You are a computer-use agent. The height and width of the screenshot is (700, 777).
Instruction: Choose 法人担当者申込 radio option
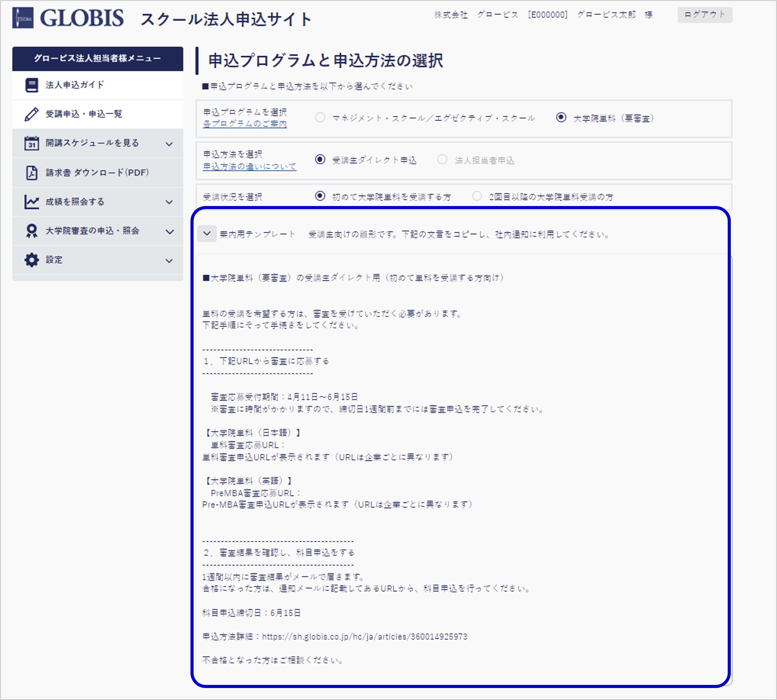point(442,160)
